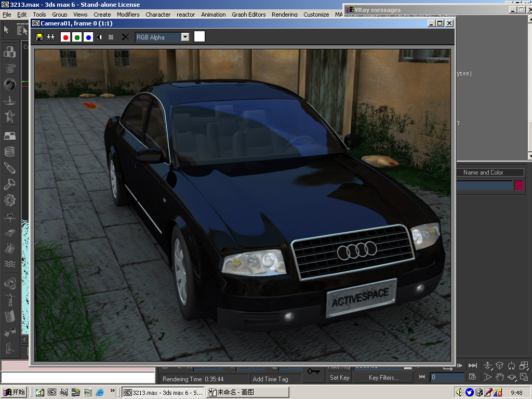Click the reactor spring coil icon

pyautogui.click(x=9, y=152)
